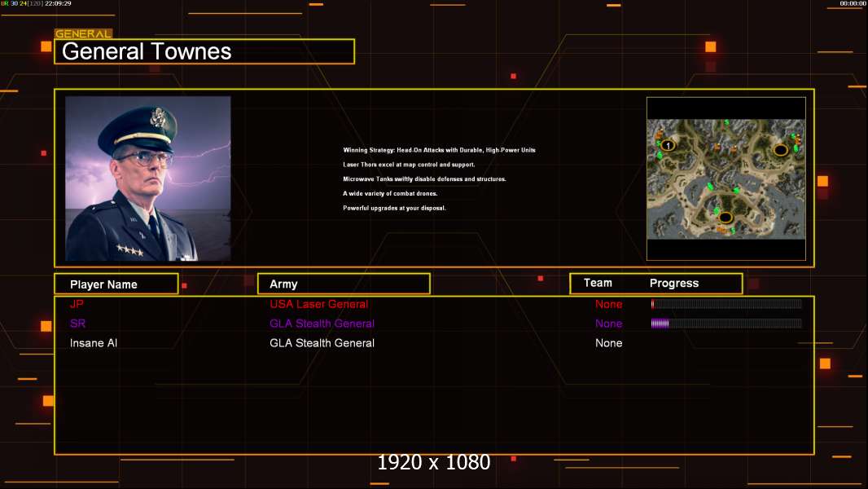This screenshot has height=489, width=868.
Task: Click Insane AI's GLA Stealth General entry
Action: [322, 343]
